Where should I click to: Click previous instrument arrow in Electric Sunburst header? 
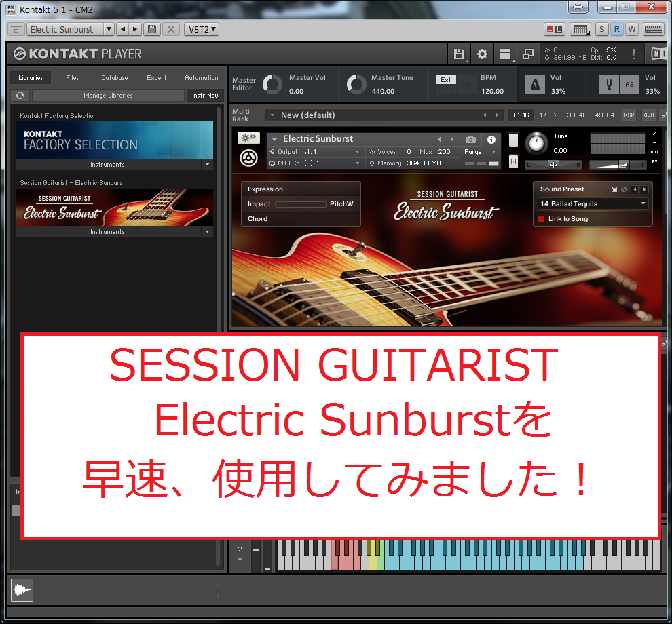coord(439,139)
